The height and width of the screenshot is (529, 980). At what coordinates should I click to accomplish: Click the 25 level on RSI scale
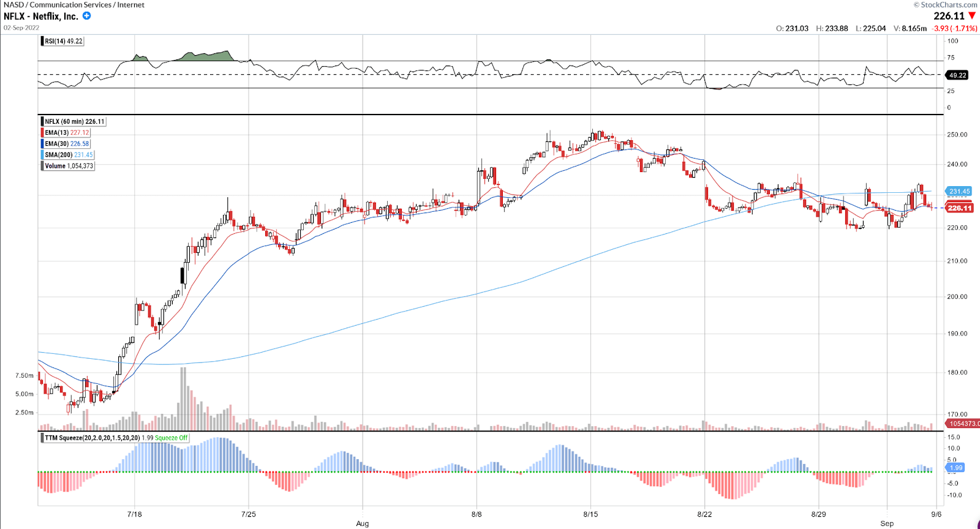tap(951, 91)
